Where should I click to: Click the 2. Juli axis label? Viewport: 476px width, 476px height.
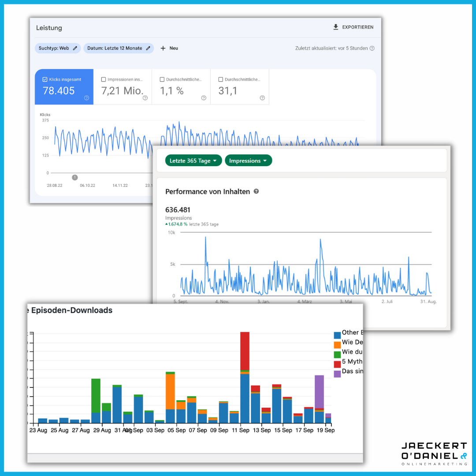click(x=387, y=301)
